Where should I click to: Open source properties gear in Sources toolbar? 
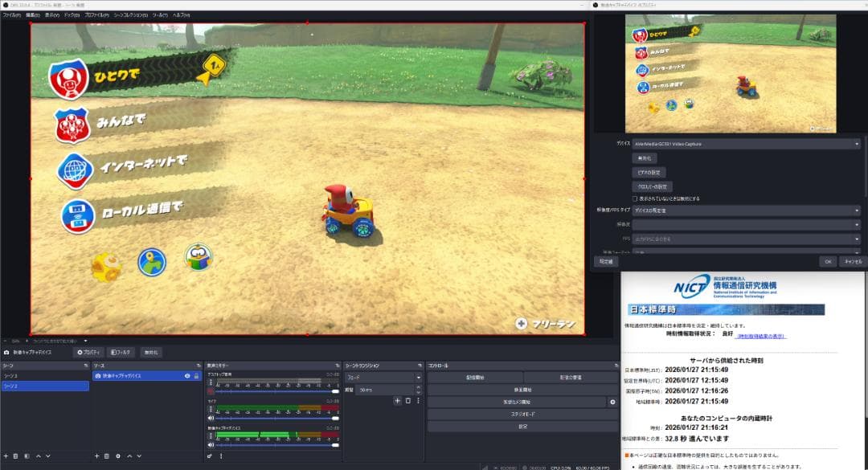click(x=118, y=456)
